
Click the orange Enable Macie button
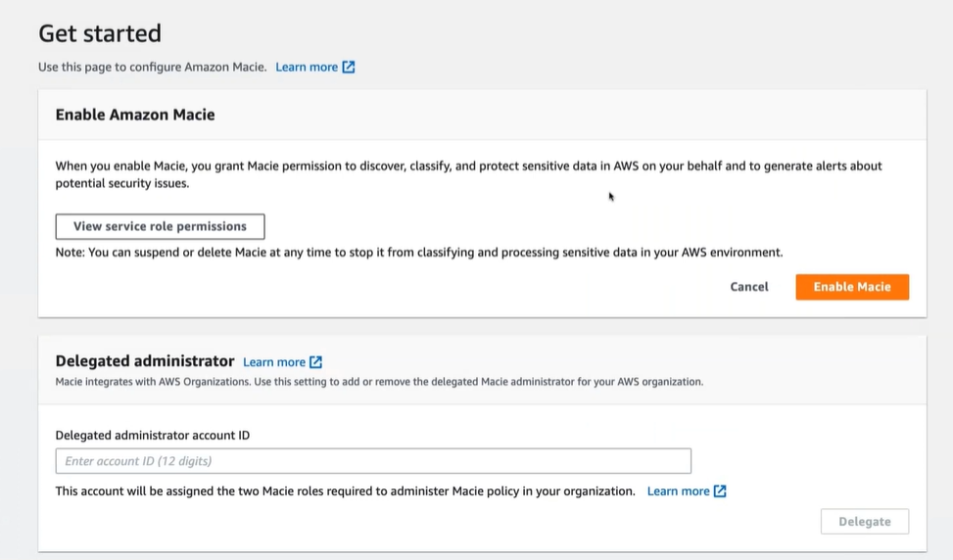tap(852, 287)
